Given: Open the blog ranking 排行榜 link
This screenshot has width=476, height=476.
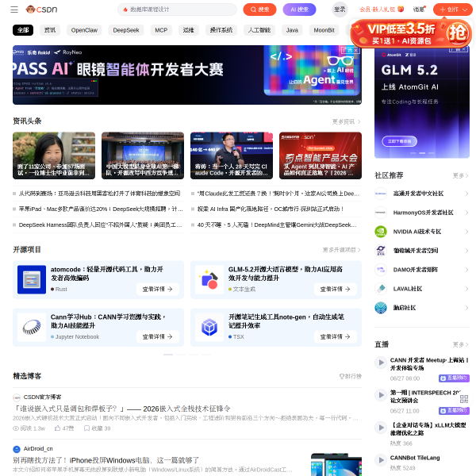Looking at the screenshot, I should point(351,376).
